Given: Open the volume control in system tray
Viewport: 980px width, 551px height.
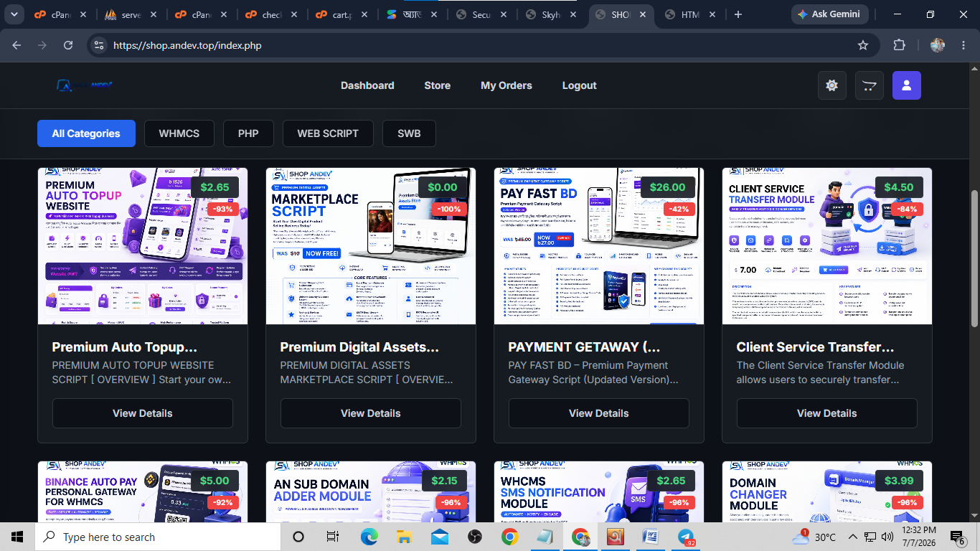Looking at the screenshot, I should point(887,537).
